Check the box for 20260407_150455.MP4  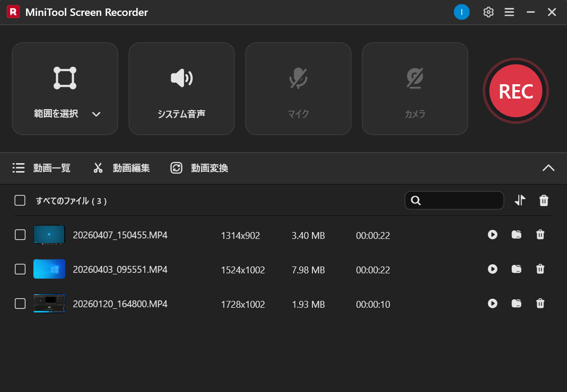20,235
